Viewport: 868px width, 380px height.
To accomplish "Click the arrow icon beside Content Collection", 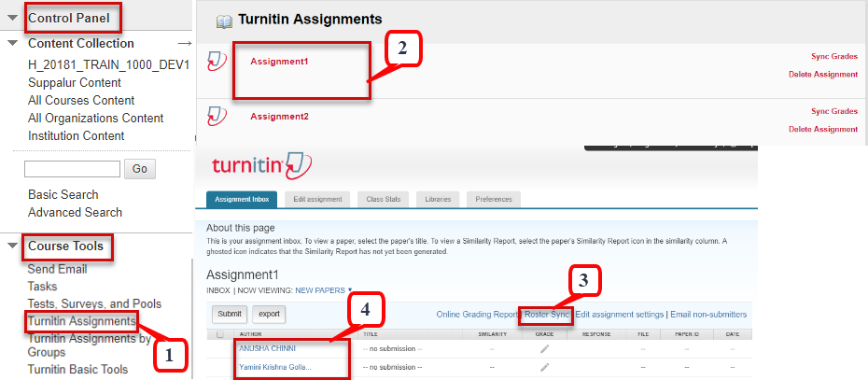I will pos(184,44).
